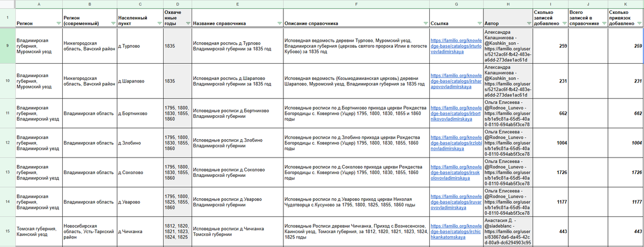Select row 1 header number
Screen dimensions: 644x247
(x=7, y=18)
